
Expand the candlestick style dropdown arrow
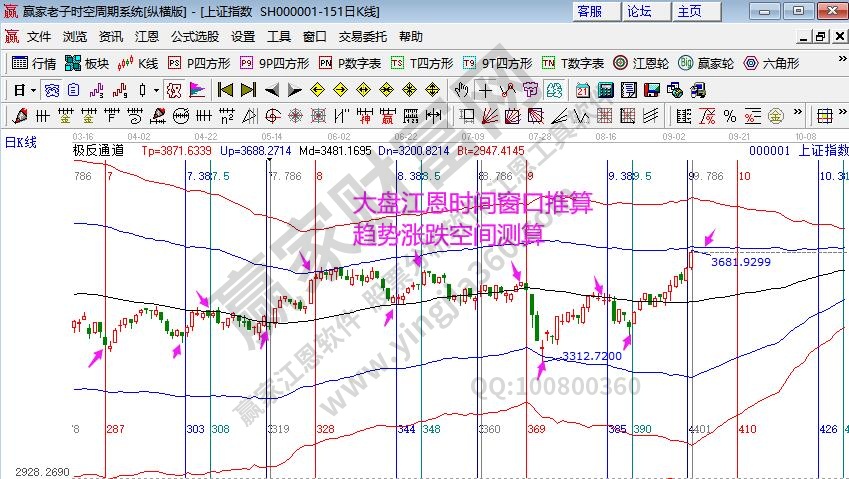pyautogui.click(x=155, y=90)
